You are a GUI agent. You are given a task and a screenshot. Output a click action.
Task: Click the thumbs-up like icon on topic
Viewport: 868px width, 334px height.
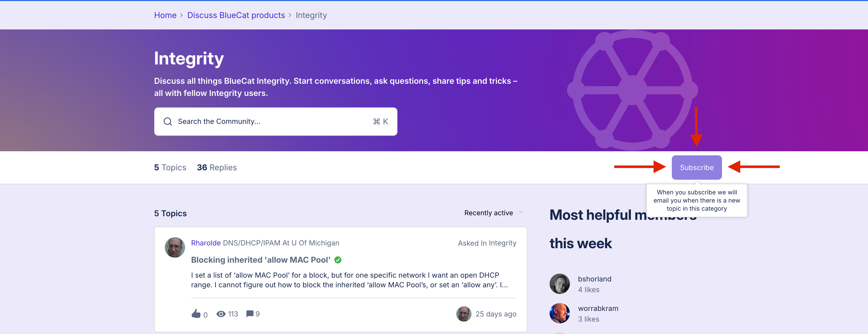click(196, 314)
